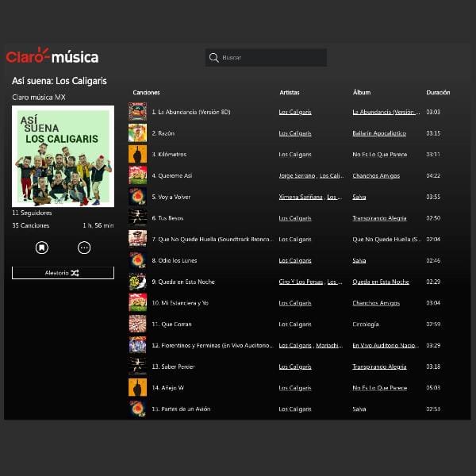
Task: Open the Transpirando Alegría album for Tus Besos
Action: (378, 218)
